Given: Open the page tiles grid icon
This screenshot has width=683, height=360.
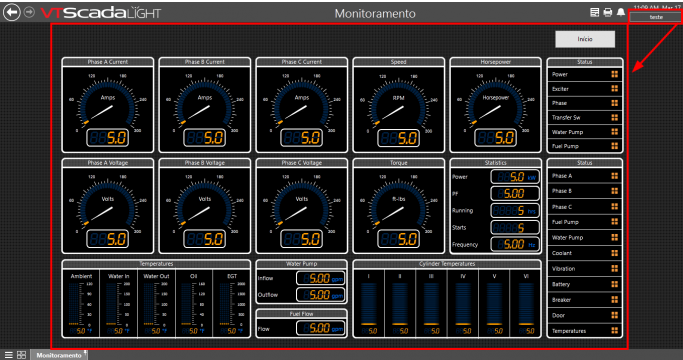Looking at the screenshot, I should coord(21,355).
